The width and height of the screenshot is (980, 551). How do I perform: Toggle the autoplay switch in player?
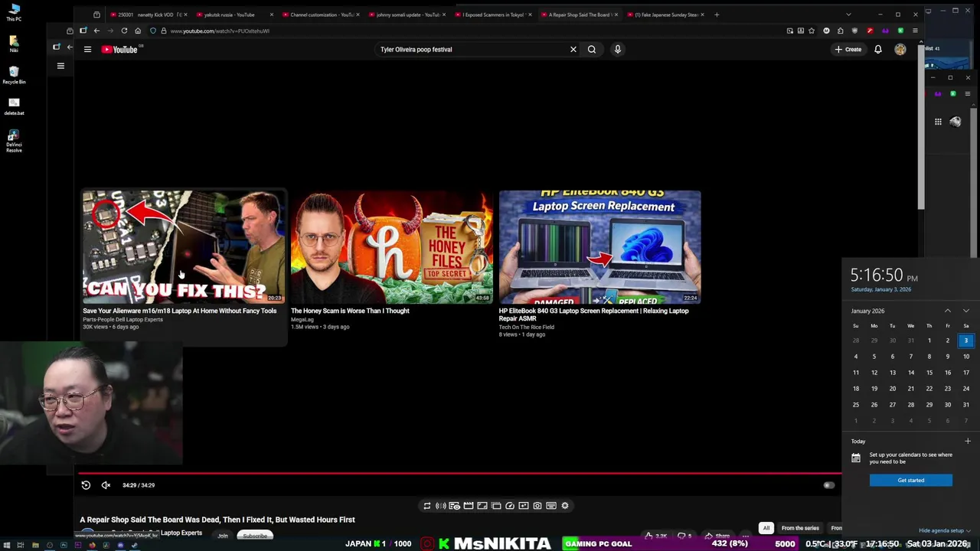[x=828, y=485]
